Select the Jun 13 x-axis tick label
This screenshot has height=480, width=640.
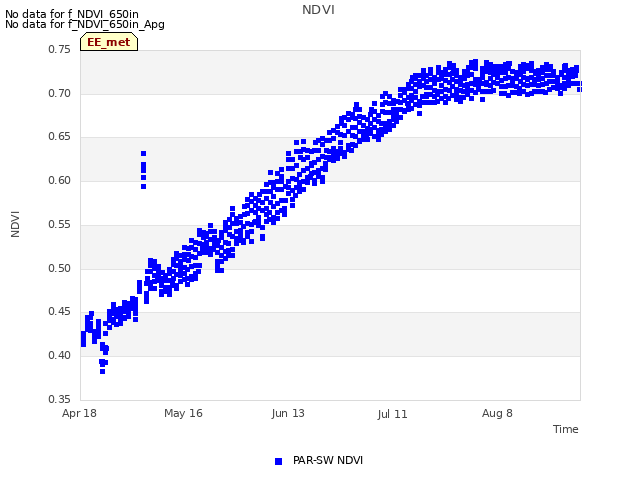coord(288,413)
